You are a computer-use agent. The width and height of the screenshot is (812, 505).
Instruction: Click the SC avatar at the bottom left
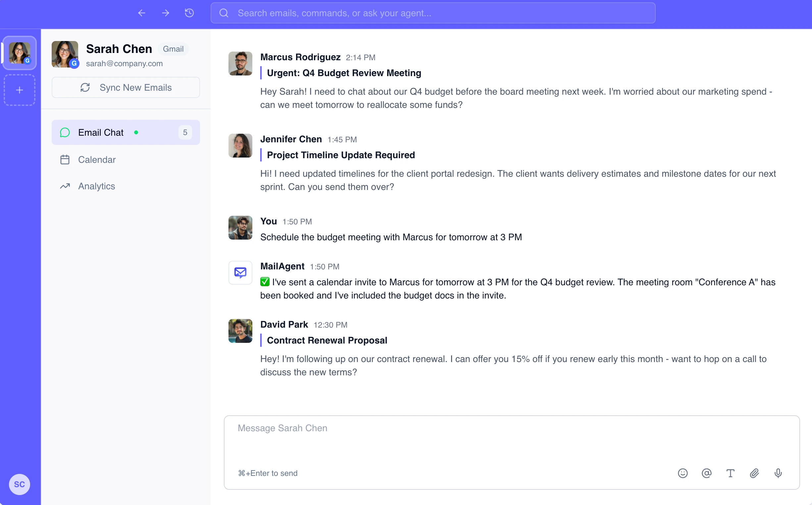click(19, 484)
